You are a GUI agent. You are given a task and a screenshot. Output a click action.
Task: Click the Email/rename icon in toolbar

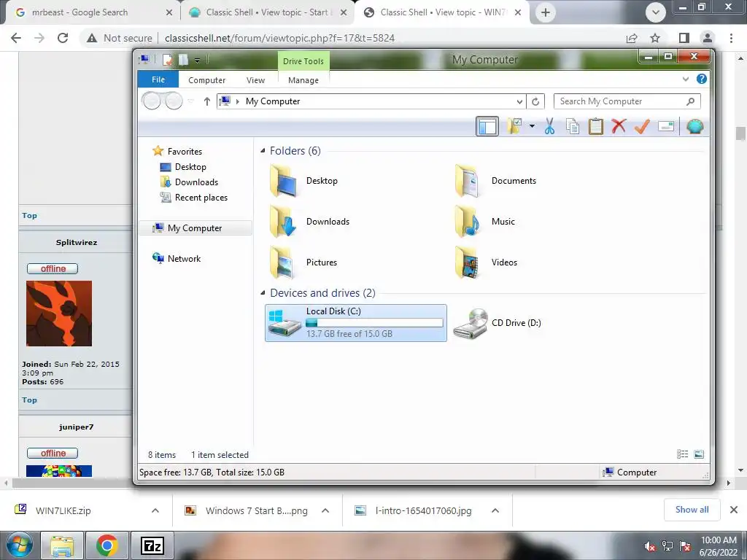(665, 126)
